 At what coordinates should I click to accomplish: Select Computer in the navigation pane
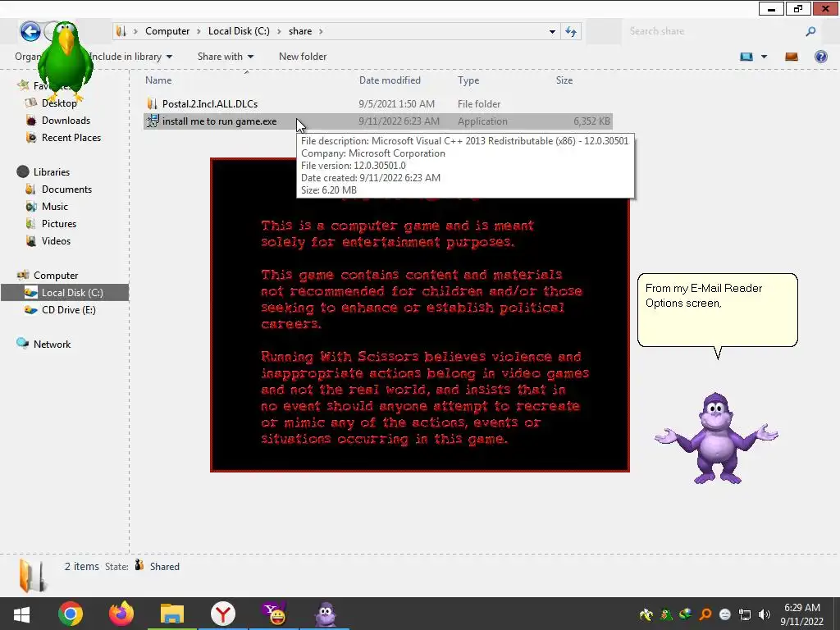click(56, 276)
